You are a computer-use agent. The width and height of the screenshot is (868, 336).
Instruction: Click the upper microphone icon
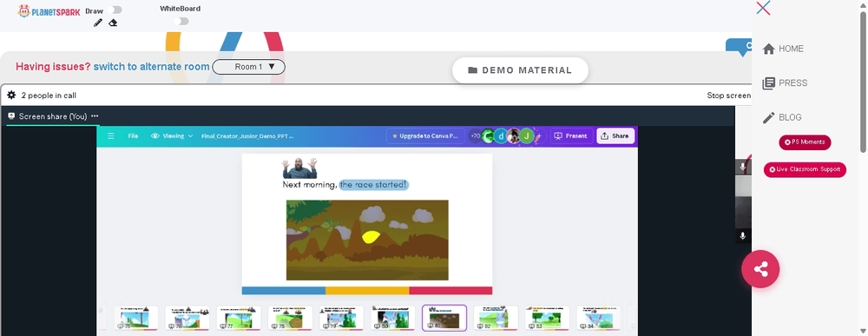742,168
